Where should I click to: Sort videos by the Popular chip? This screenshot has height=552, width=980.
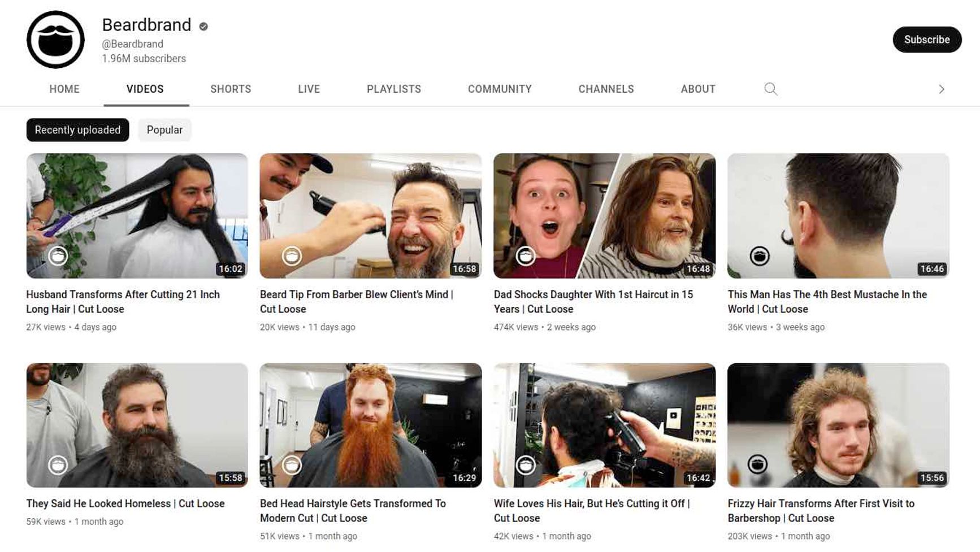click(164, 130)
